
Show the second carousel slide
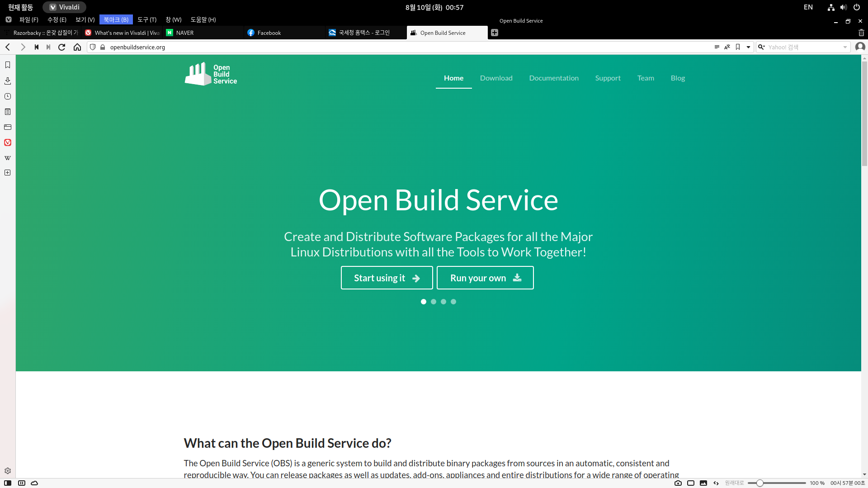pyautogui.click(x=434, y=302)
